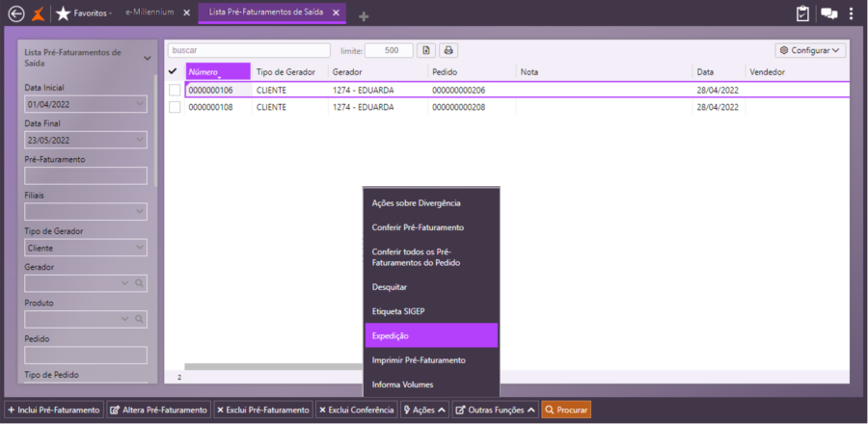
Task: Click the buscar search field
Action: [249, 50]
